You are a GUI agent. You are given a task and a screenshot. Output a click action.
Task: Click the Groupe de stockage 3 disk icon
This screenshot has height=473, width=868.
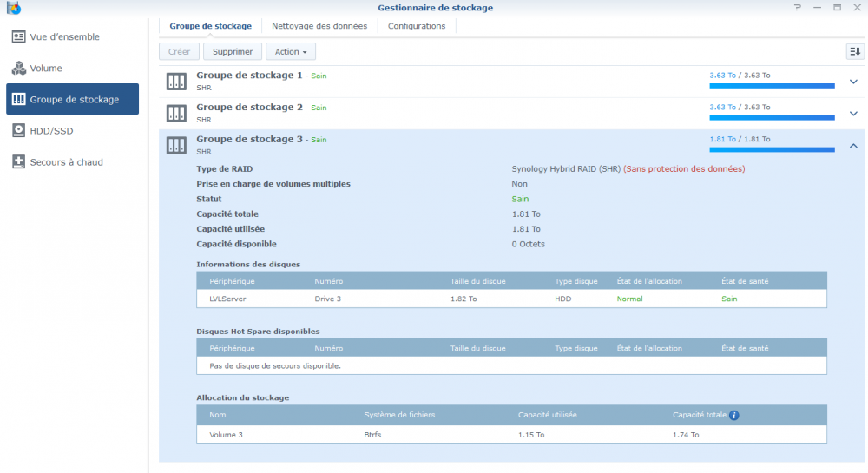(177, 145)
